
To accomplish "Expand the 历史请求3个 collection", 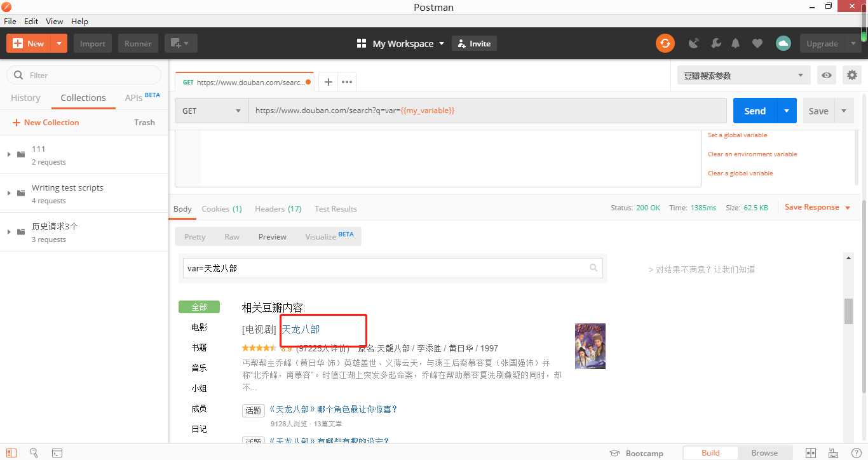I will pyautogui.click(x=9, y=232).
